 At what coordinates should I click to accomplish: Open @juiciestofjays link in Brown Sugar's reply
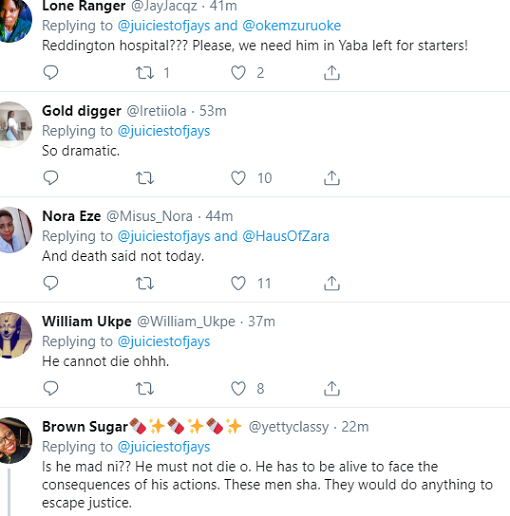click(x=164, y=447)
